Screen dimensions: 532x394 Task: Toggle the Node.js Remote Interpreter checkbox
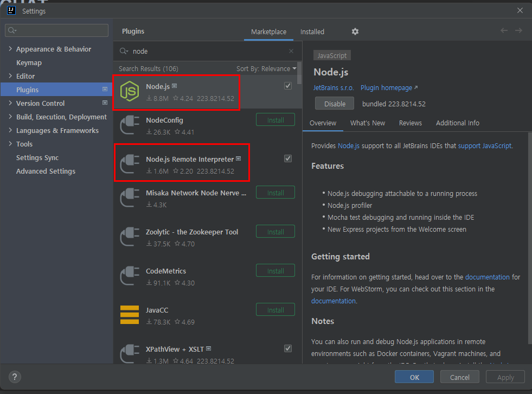[288, 158]
